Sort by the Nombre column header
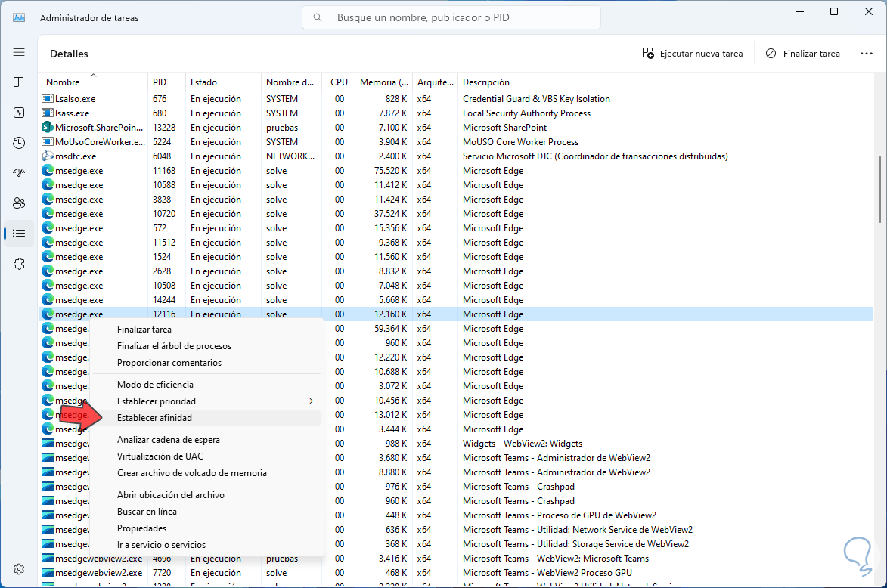Image resolution: width=887 pixels, height=588 pixels. [x=93, y=82]
